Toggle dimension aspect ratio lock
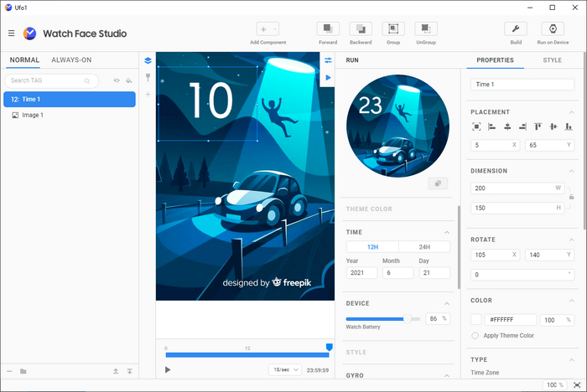 coord(571,197)
